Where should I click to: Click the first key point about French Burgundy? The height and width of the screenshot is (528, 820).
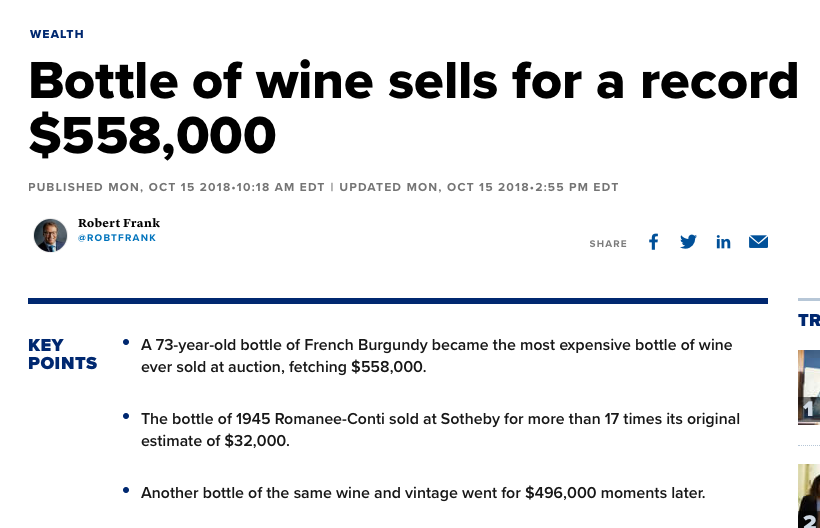436,356
